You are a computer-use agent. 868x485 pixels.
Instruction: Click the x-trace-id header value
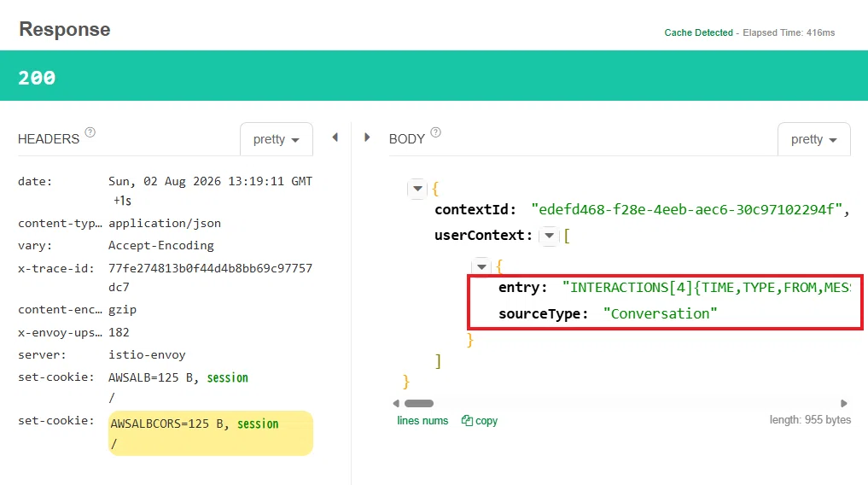(210, 278)
